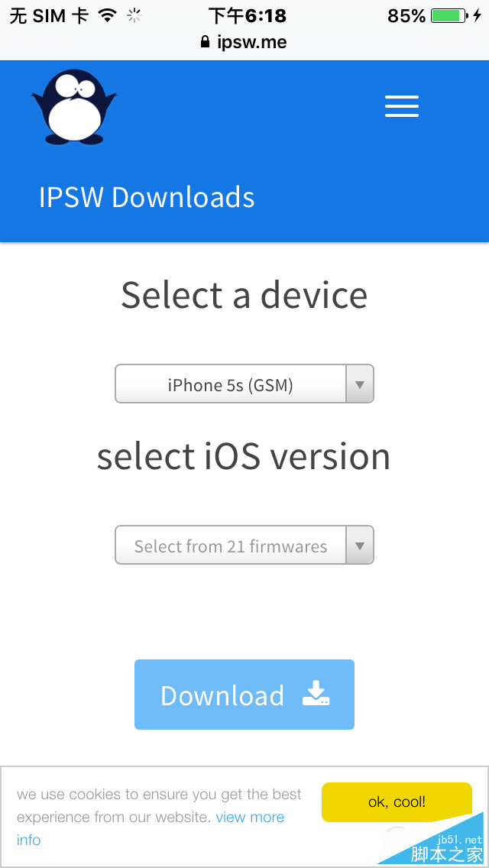Tap the padlock icon beside ipsw.me
The width and height of the screenshot is (489, 868).
[206, 42]
